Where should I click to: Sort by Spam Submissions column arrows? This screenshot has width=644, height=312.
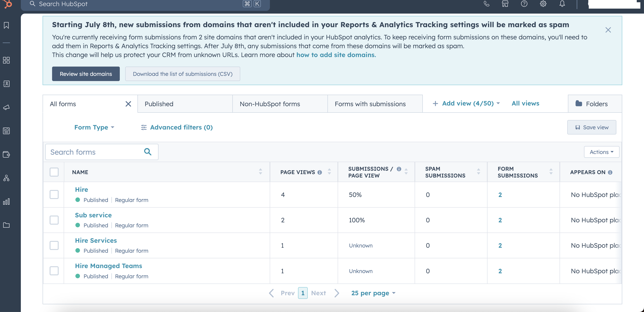coord(478,171)
